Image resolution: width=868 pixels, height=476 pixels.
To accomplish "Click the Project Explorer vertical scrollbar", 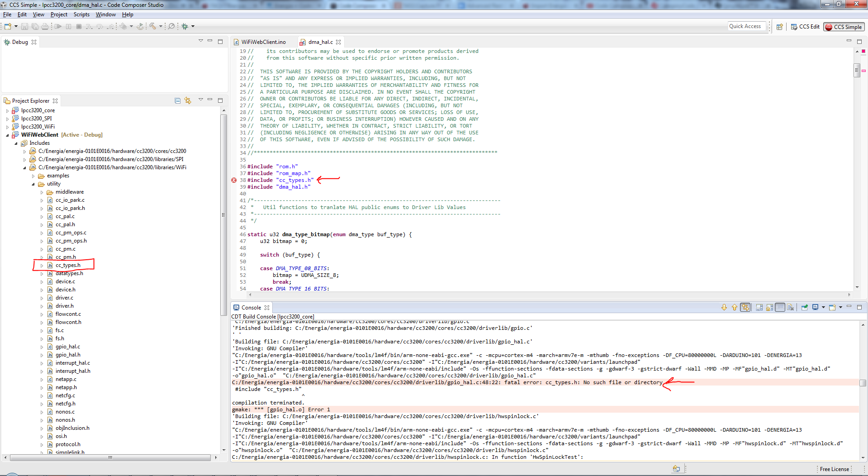I will coord(223,215).
